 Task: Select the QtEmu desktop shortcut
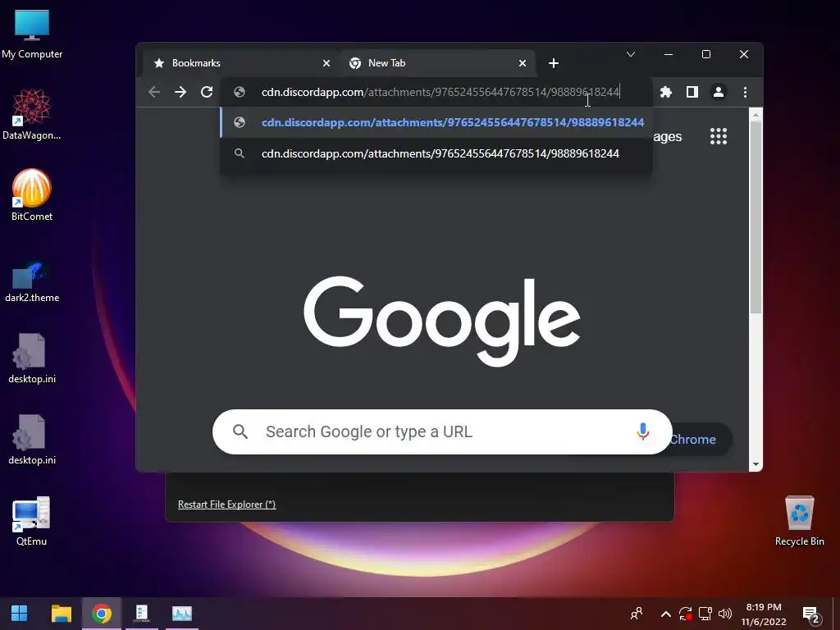click(32, 521)
